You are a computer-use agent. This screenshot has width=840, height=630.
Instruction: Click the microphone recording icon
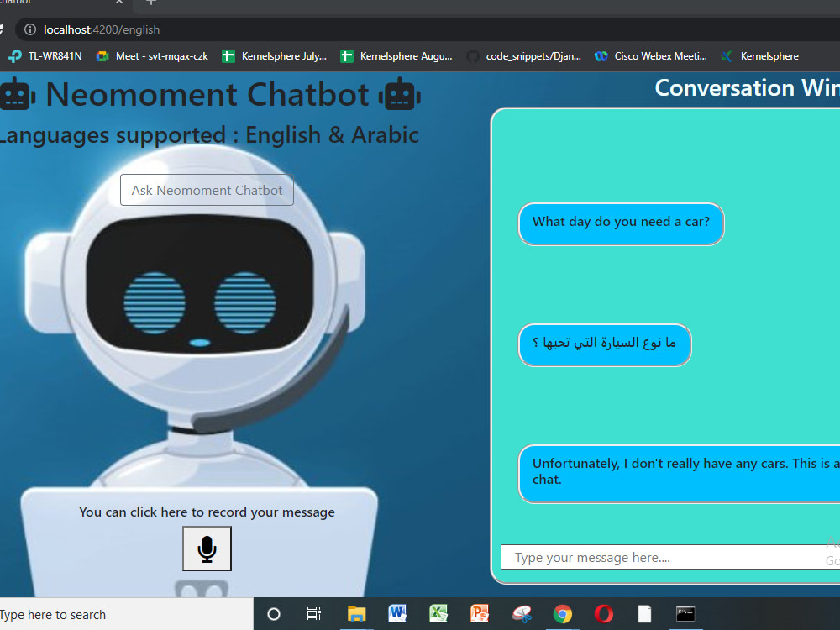207,548
